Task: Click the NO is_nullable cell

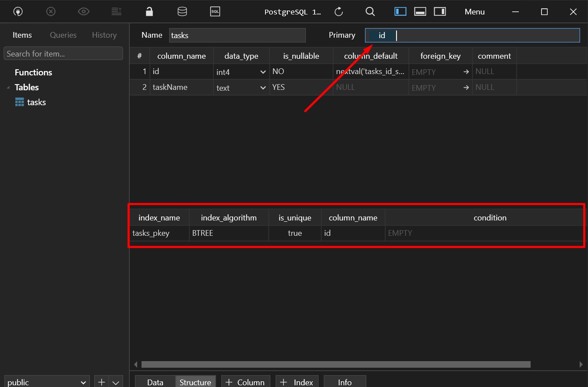Action: coord(301,71)
